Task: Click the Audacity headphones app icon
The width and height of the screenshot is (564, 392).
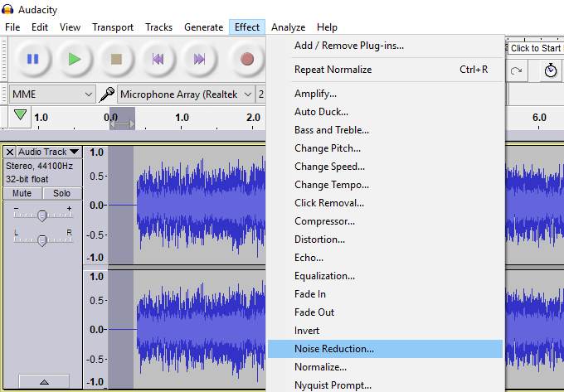Action: tap(7, 9)
